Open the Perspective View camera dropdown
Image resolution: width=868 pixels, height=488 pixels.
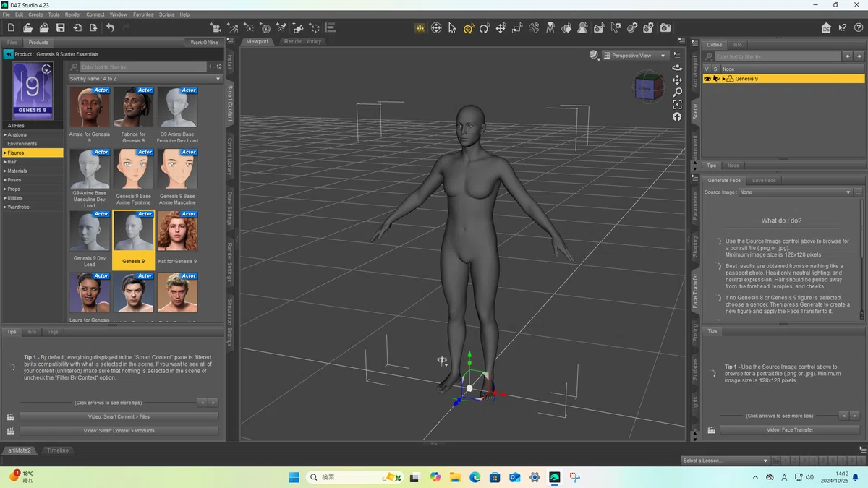point(636,56)
